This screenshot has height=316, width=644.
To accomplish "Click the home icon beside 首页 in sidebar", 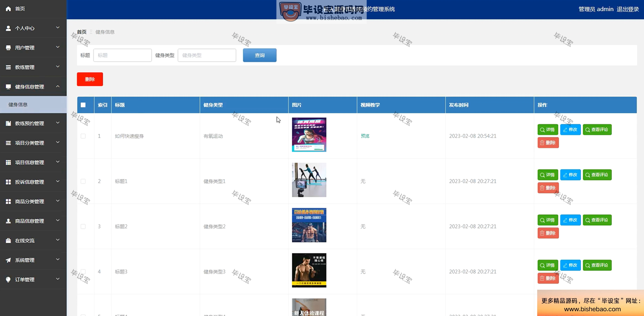I will pyautogui.click(x=8, y=9).
